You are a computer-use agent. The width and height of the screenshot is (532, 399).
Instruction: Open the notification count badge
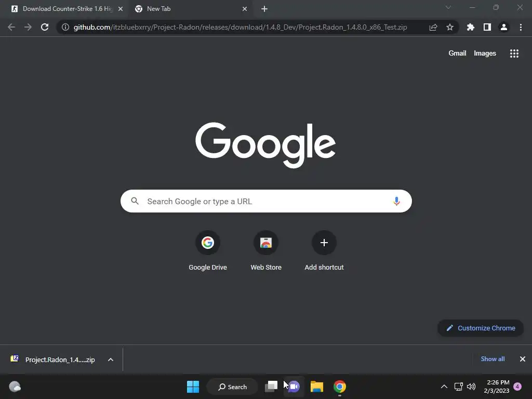click(517, 387)
